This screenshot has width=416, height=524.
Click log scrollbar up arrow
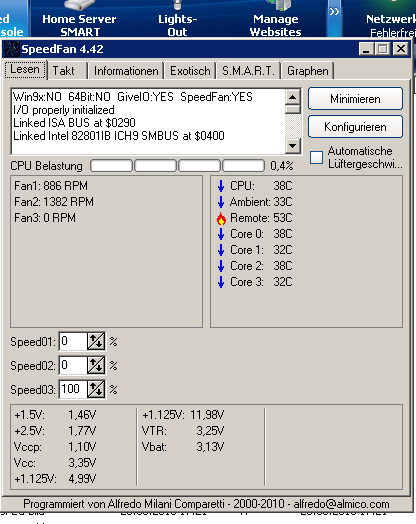(293, 97)
